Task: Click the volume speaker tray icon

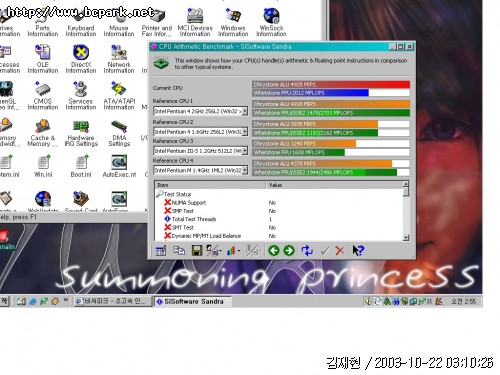Action: pos(368,302)
